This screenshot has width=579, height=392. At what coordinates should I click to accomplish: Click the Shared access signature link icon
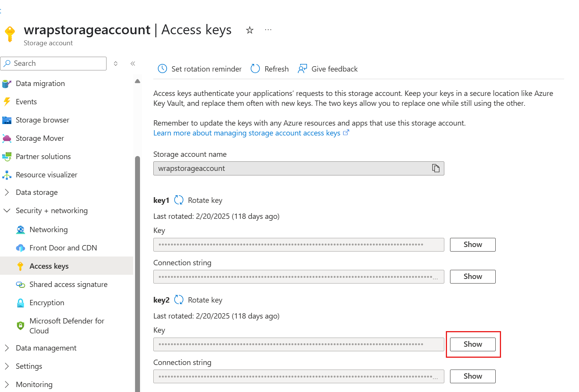[x=21, y=284]
